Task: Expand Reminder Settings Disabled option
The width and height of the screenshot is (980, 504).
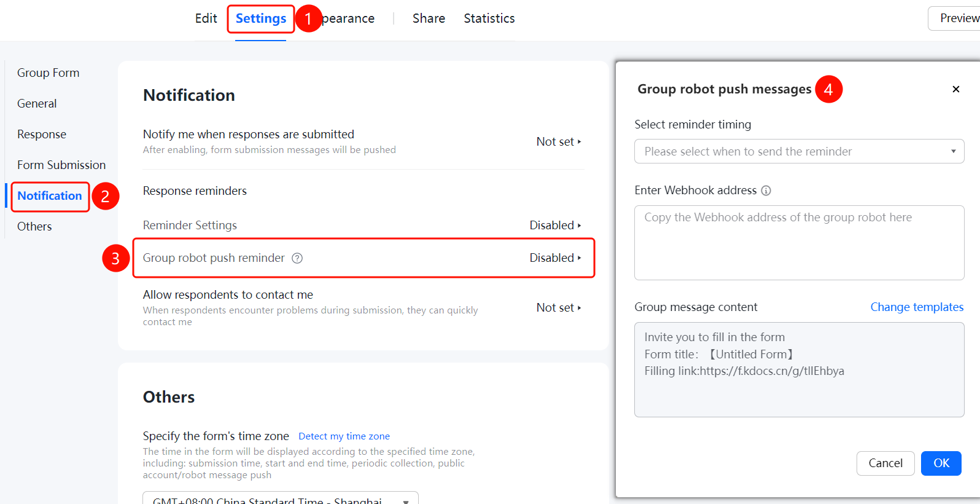Action: (x=555, y=225)
